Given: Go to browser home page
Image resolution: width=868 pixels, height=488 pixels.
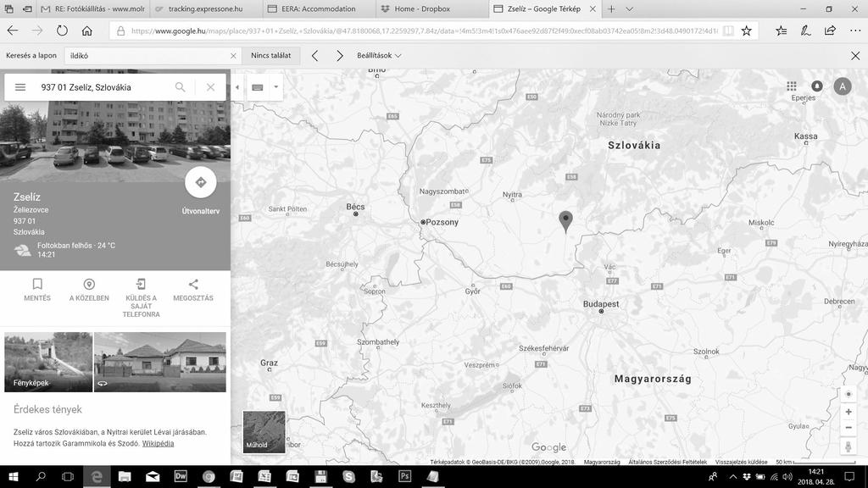Looking at the screenshot, I should [87, 31].
